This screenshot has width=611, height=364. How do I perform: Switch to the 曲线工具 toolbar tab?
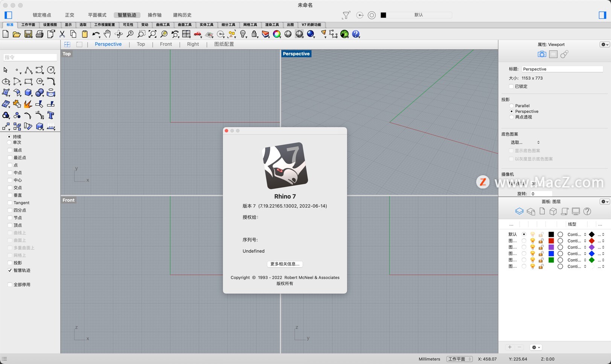point(163,25)
